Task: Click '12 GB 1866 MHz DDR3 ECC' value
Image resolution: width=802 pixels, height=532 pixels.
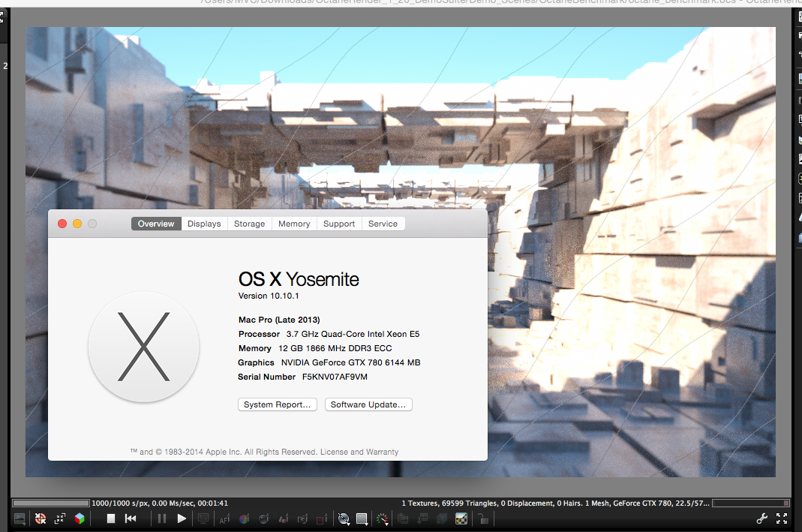Action: pyautogui.click(x=335, y=348)
